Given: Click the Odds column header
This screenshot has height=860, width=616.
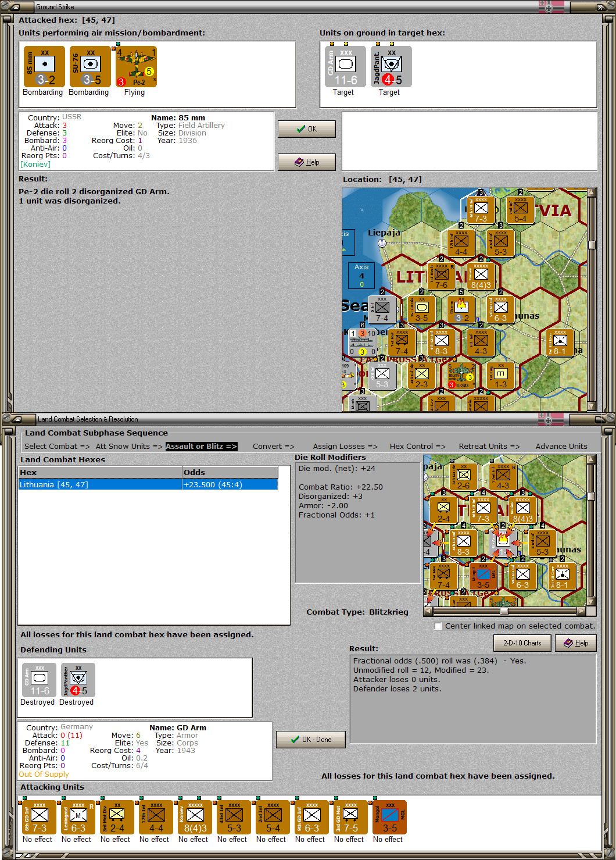Looking at the screenshot, I should click(x=230, y=473).
